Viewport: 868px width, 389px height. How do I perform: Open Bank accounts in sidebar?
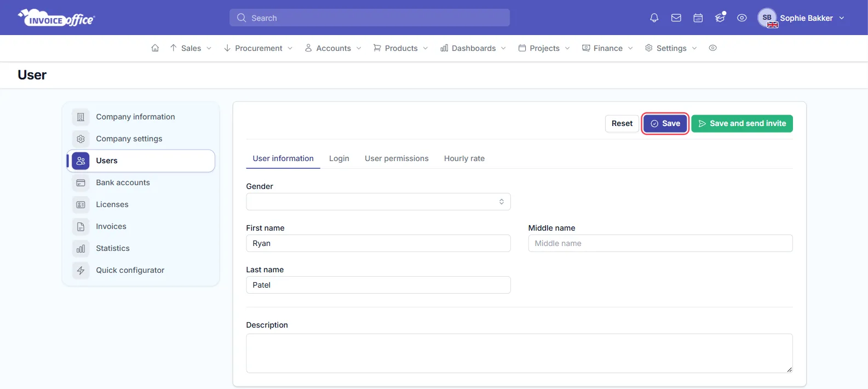click(x=141, y=182)
